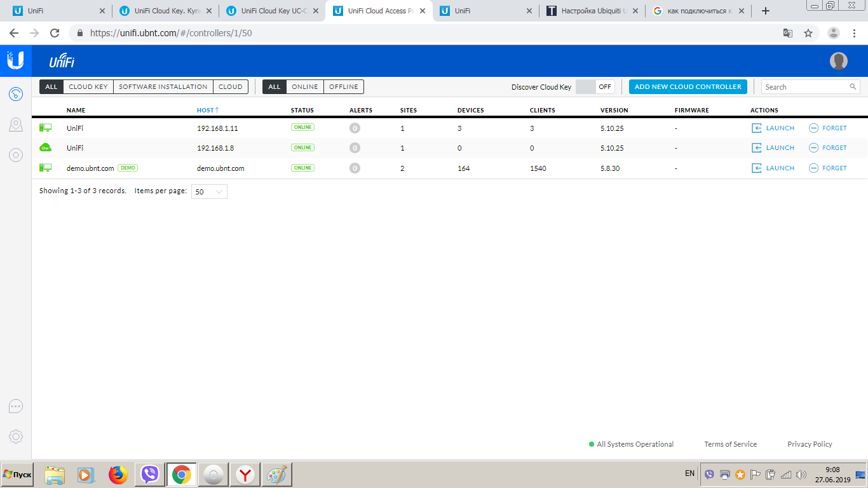The image size is (868, 488).
Task: Click the alerts badge for 192.168.1.8
Action: 355,148
